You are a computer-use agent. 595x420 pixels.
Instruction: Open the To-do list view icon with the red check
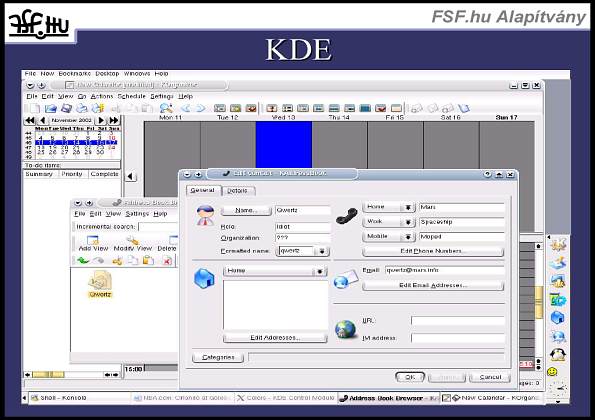(x=381, y=109)
